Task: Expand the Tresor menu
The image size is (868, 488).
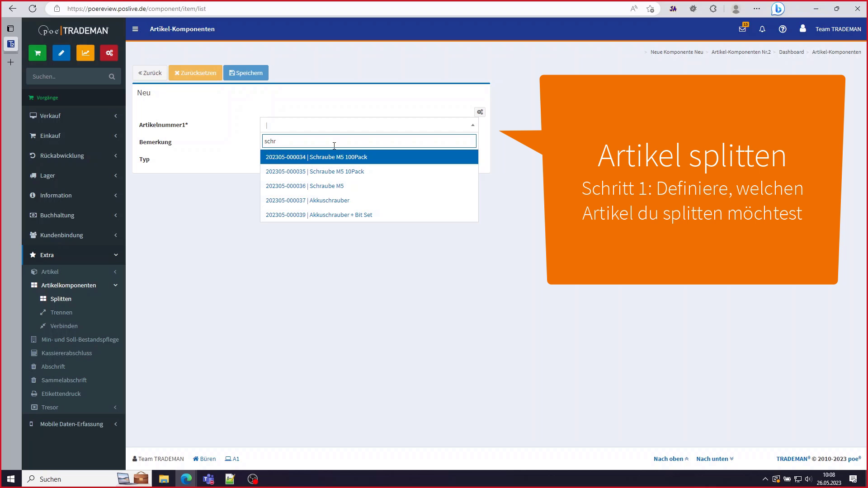Action: click(74, 407)
